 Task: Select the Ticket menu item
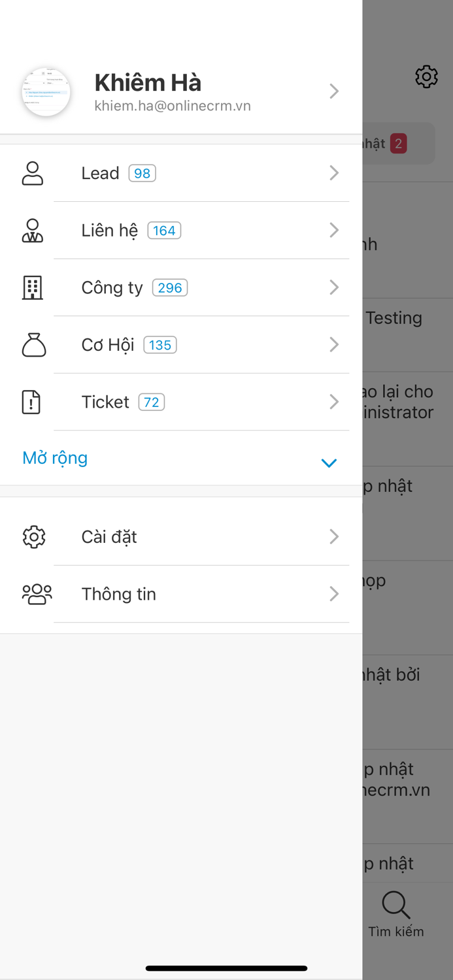[x=105, y=402]
